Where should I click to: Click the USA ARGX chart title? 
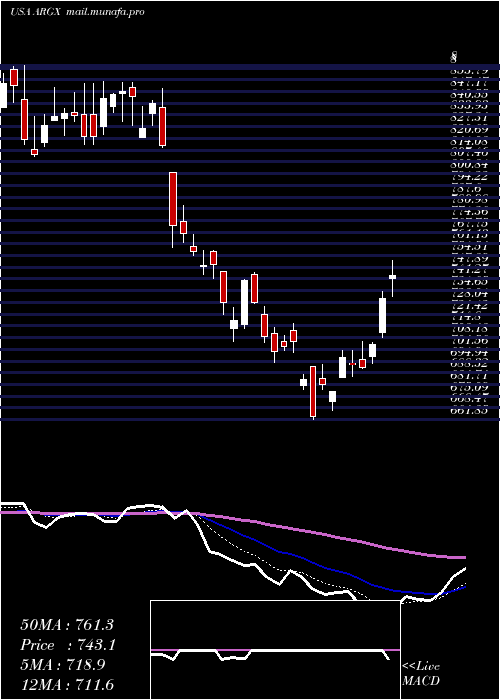click(x=35, y=12)
